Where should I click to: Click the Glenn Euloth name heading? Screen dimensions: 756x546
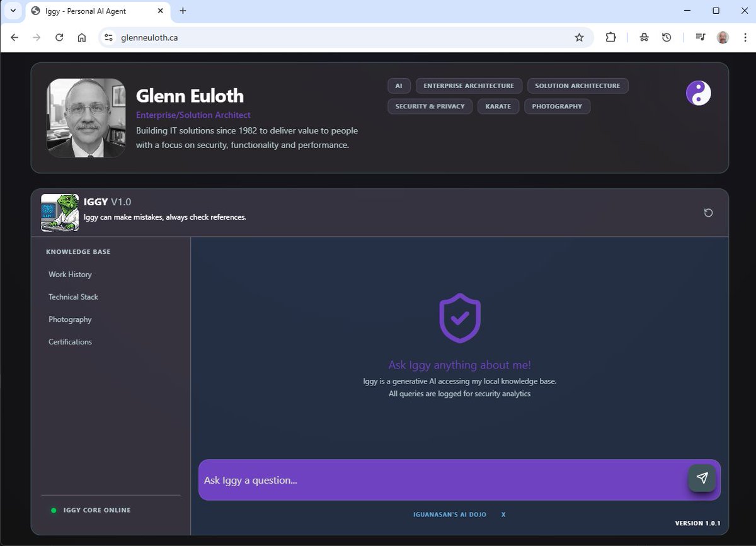pyautogui.click(x=190, y=96)
